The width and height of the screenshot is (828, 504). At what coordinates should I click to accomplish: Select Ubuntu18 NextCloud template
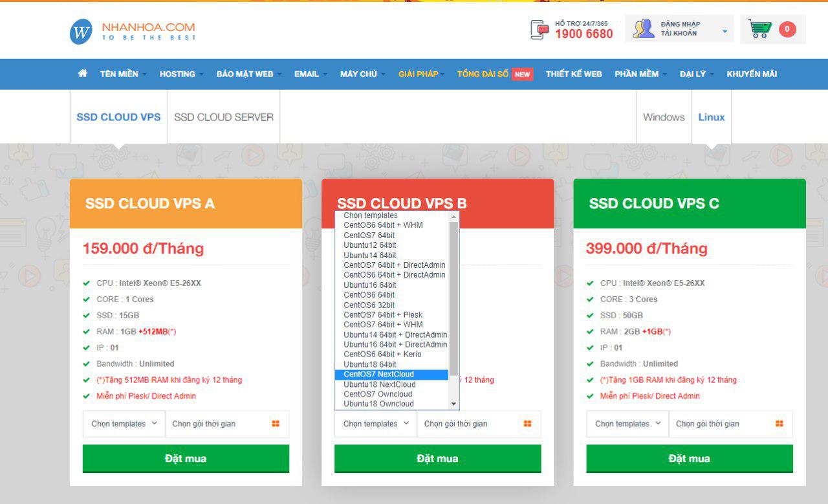pyautogui.click(x=391, y=385)
